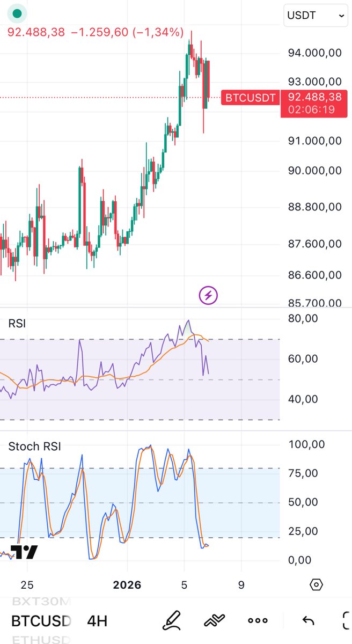Screen dimensions: 352x644
Task: Tap the RSI 80,00 scale label
Action: coord(303,318)
